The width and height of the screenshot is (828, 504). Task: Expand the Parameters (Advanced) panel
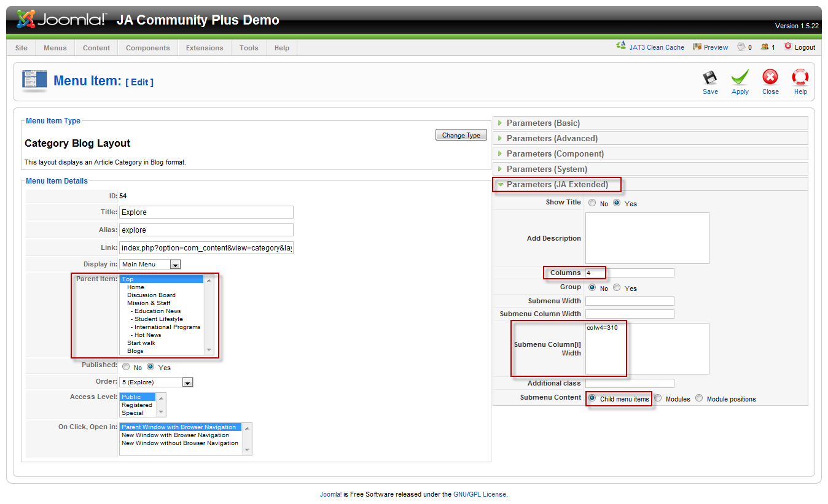(x=552, y=139)
